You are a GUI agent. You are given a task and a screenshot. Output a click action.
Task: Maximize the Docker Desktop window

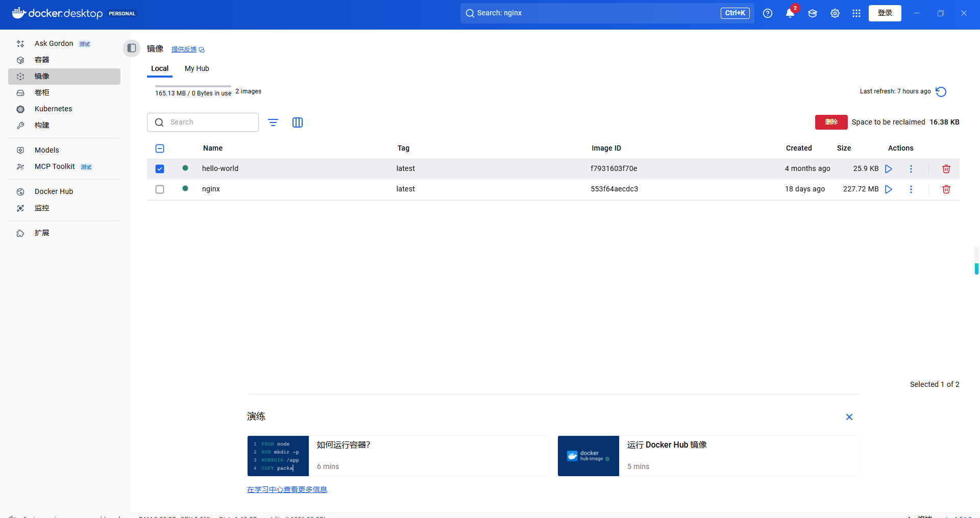941,13
